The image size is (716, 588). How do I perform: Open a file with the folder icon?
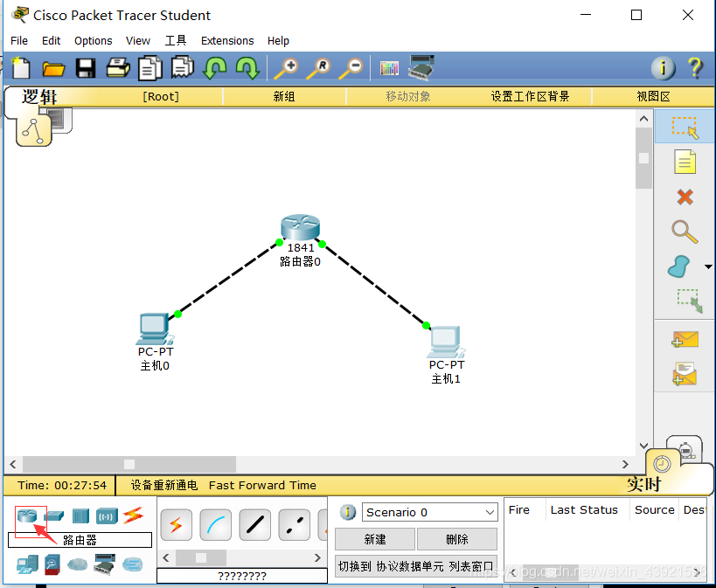click(x=53, y=68)
